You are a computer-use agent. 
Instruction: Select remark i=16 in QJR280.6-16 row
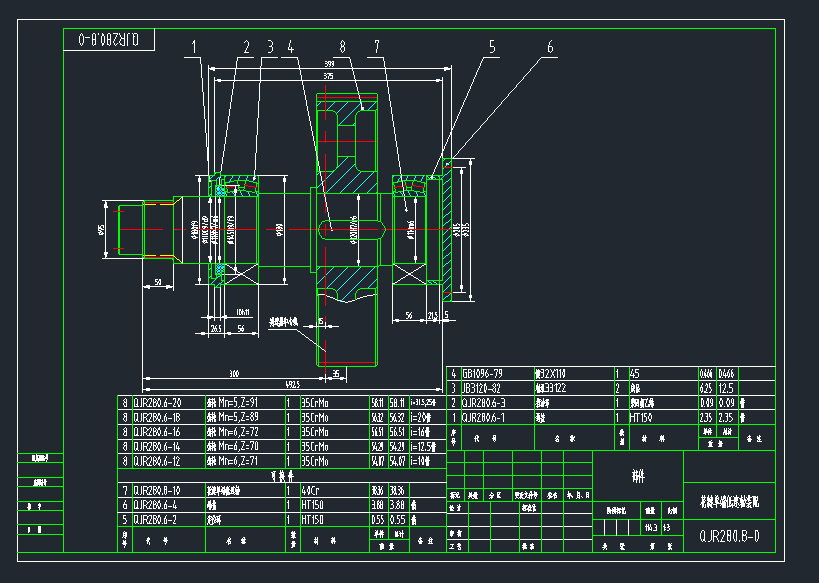(x=421, y=432)
